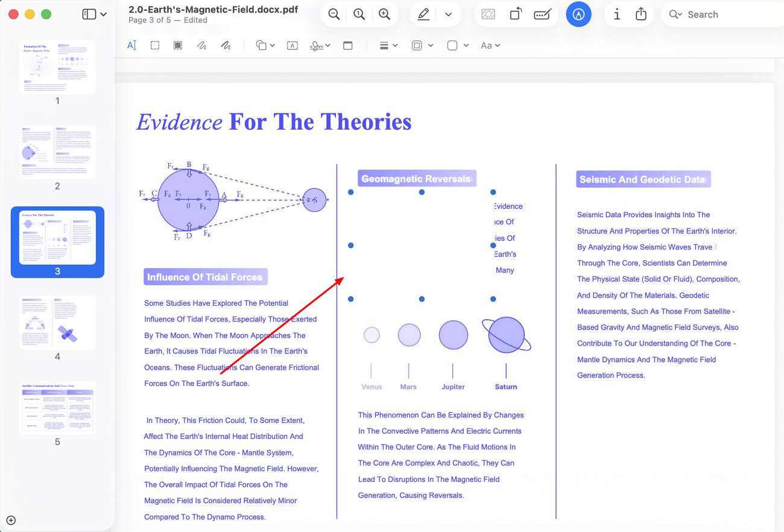Select the Redact tool in the top toolbar
The height and width of the screenshot is (532, 784).
click(x=488, y=14)
